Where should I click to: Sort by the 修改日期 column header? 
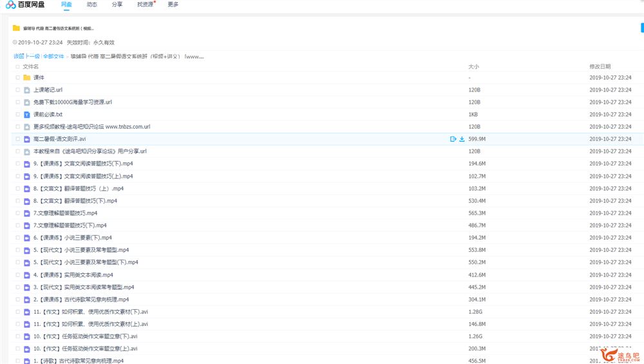point(600,66)
